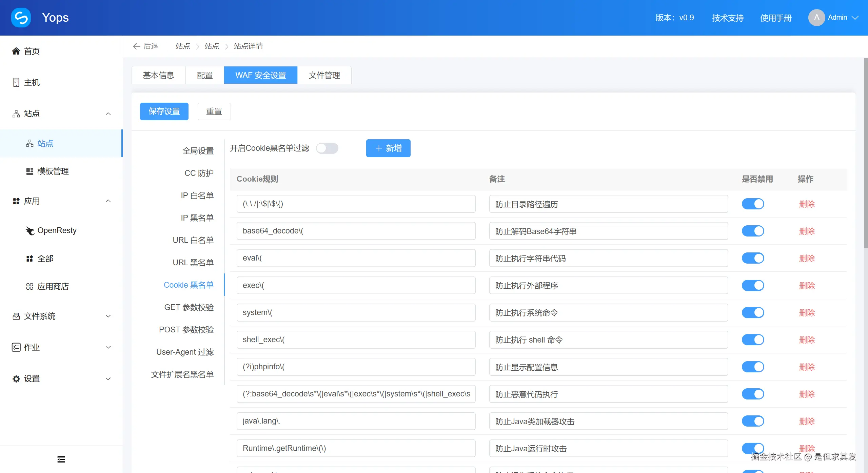Click the 保存设置 button

coord(164,111)
